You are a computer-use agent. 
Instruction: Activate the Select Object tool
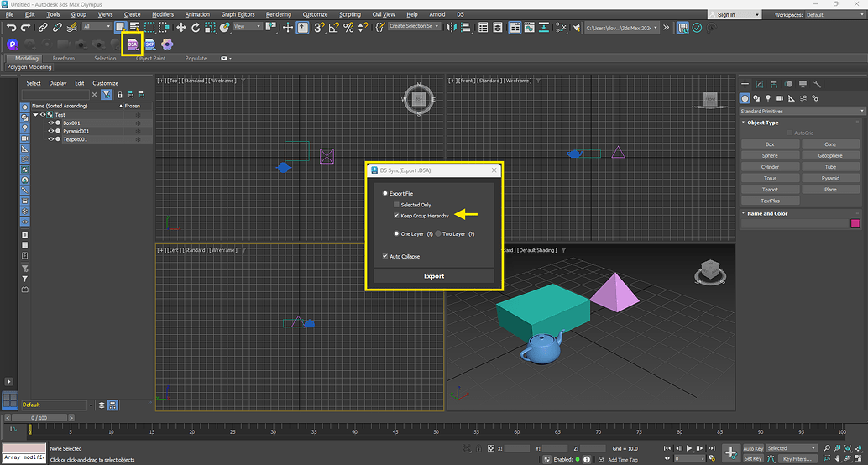click(x=120, y=27)
